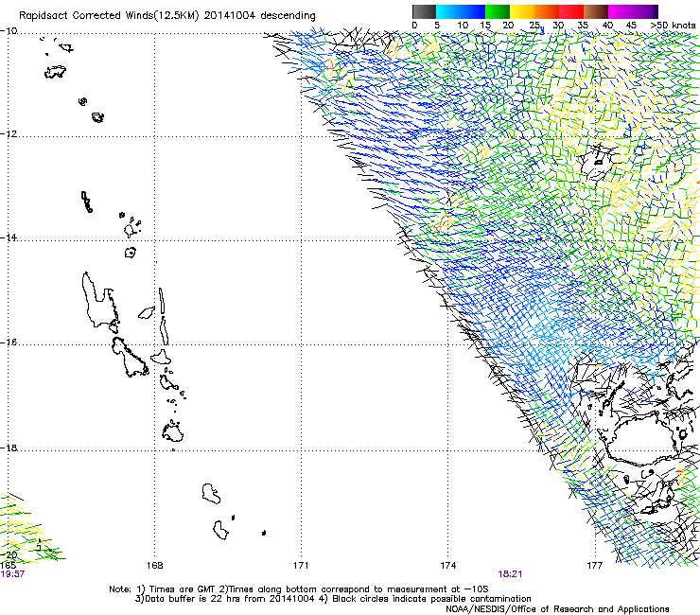Click the 'Rapidscat Corrected Winds(12.5KM) 20141004 descending' title
The image size is (700, 615).
coord(167,16)
